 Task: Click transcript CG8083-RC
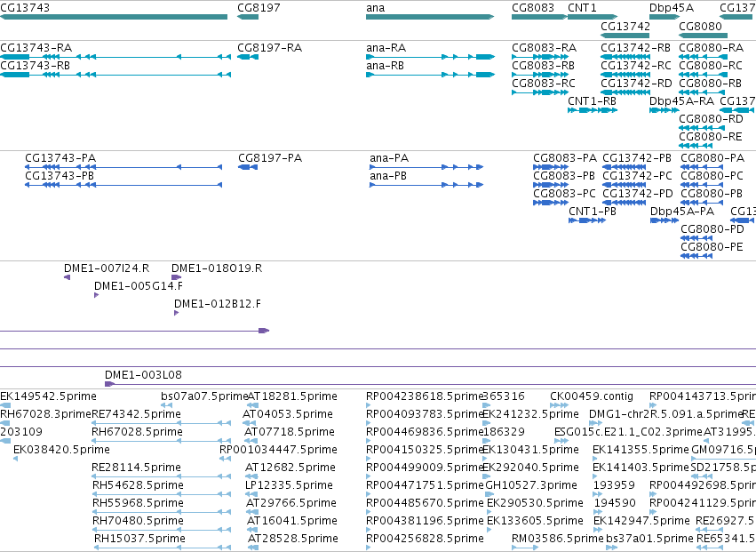540,92
